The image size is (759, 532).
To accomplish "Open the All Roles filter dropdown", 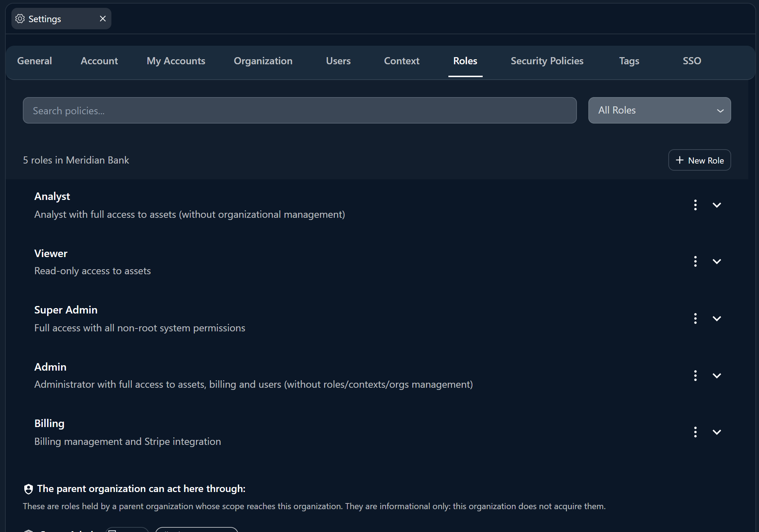I will tap(659, 110).
